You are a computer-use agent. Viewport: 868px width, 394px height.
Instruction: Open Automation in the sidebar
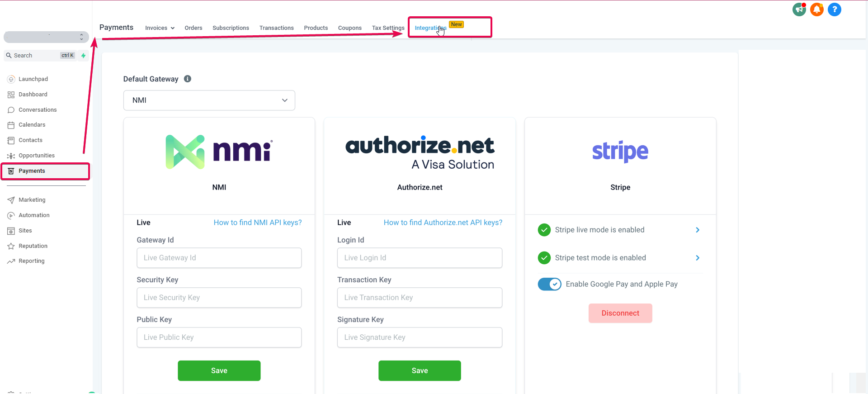34,215
